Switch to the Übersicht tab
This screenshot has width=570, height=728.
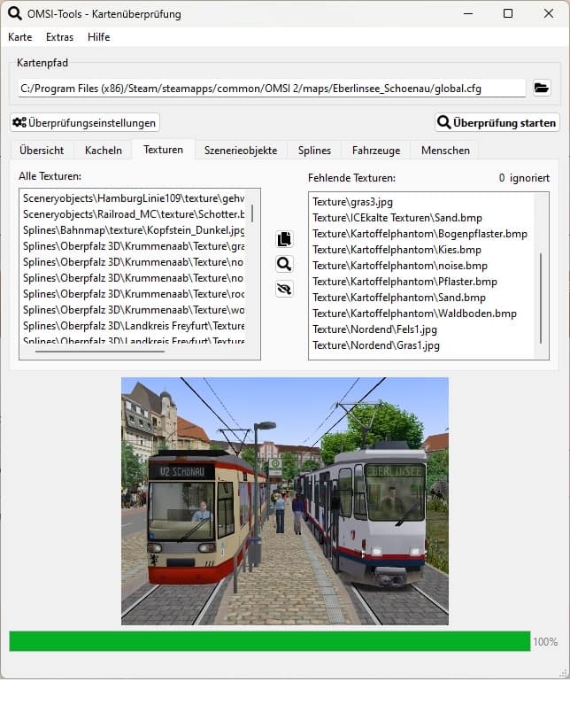(x=41, y=151)
